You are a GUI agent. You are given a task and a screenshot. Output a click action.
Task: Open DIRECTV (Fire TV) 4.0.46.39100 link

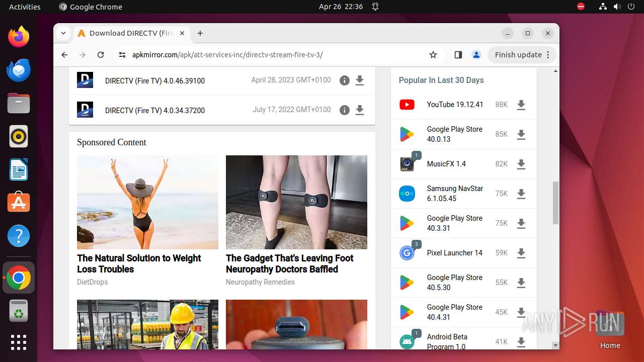click(x=155, y=81)
